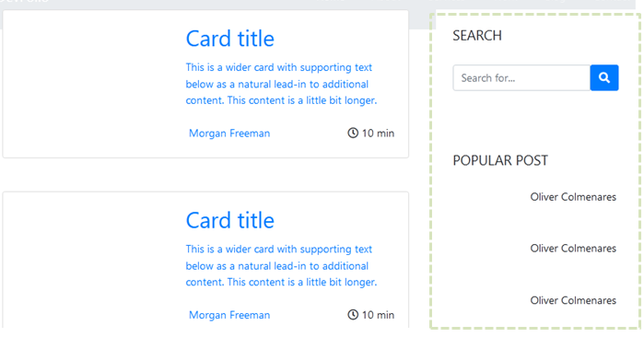Click the second card's description text

(281, 265)
